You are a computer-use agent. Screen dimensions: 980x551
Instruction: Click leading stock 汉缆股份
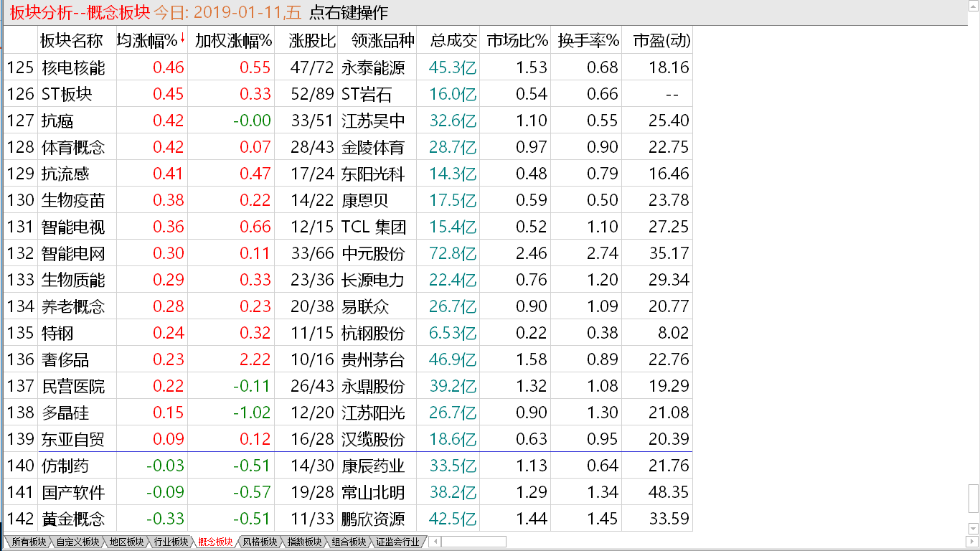(373, 439)
